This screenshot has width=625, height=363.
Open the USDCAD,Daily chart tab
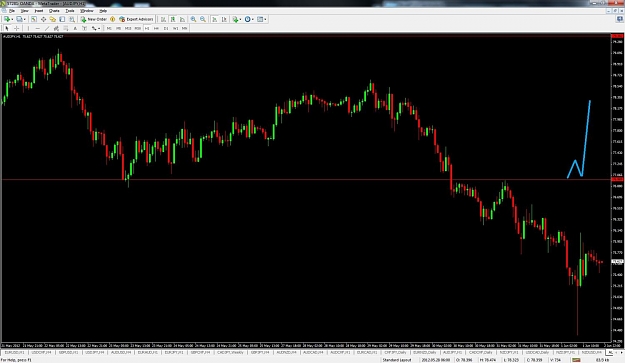tap(537, 353)
